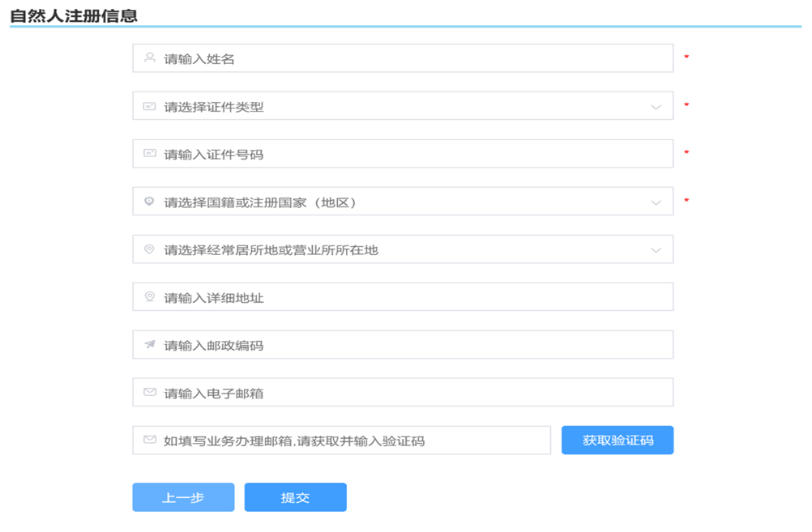Click the paper plane icon in 邮政编码 field
The image size is (812, 532).
149,345
